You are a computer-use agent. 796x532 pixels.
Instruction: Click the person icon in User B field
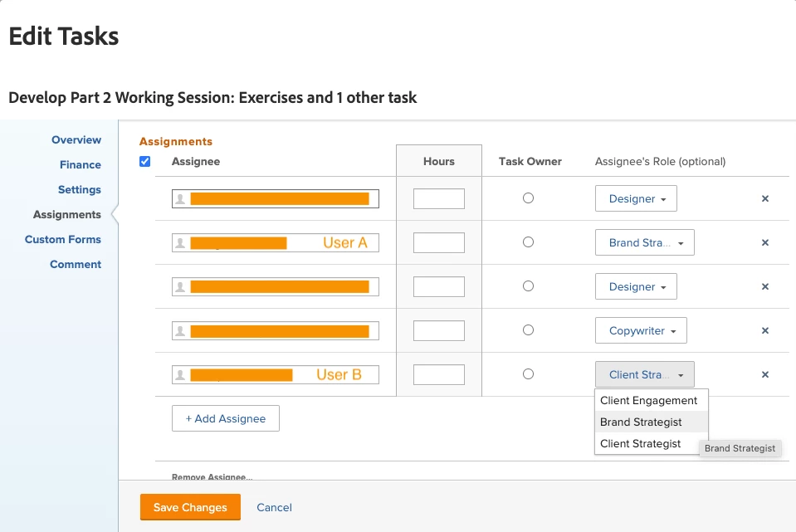pos(180,374)
